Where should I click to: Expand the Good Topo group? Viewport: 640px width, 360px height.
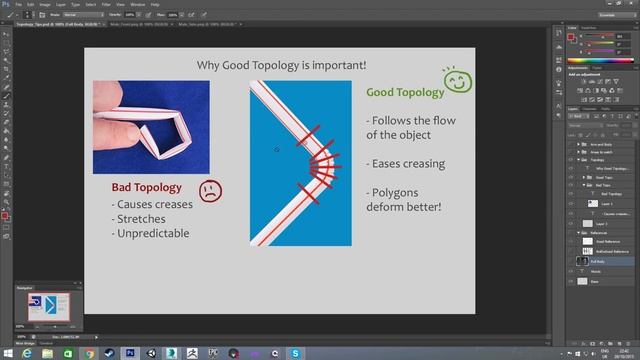pos(584,177)
